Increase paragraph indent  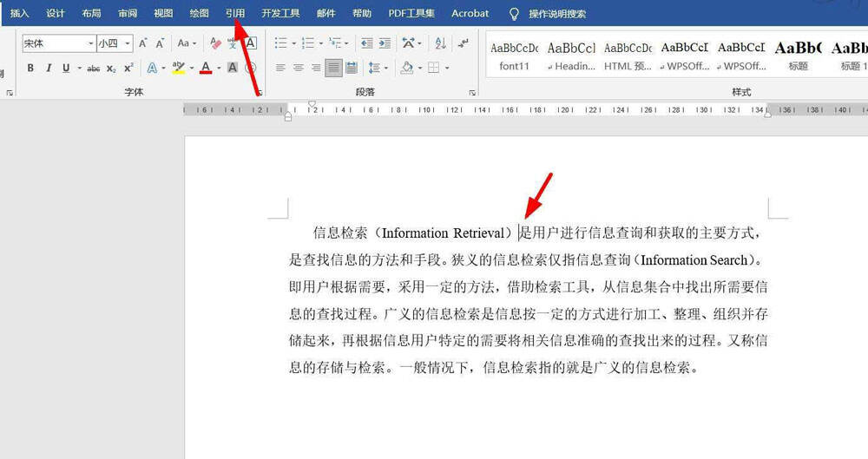385,43
